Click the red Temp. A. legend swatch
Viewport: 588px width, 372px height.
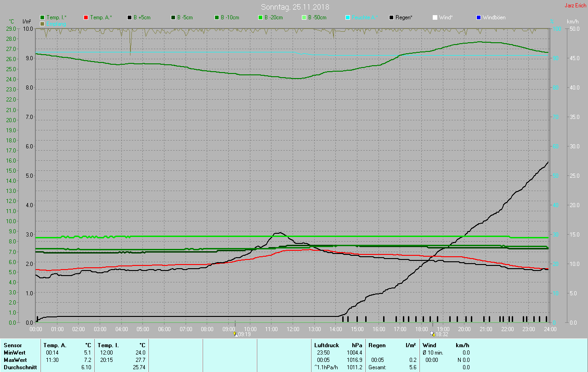tap(86, 17)
